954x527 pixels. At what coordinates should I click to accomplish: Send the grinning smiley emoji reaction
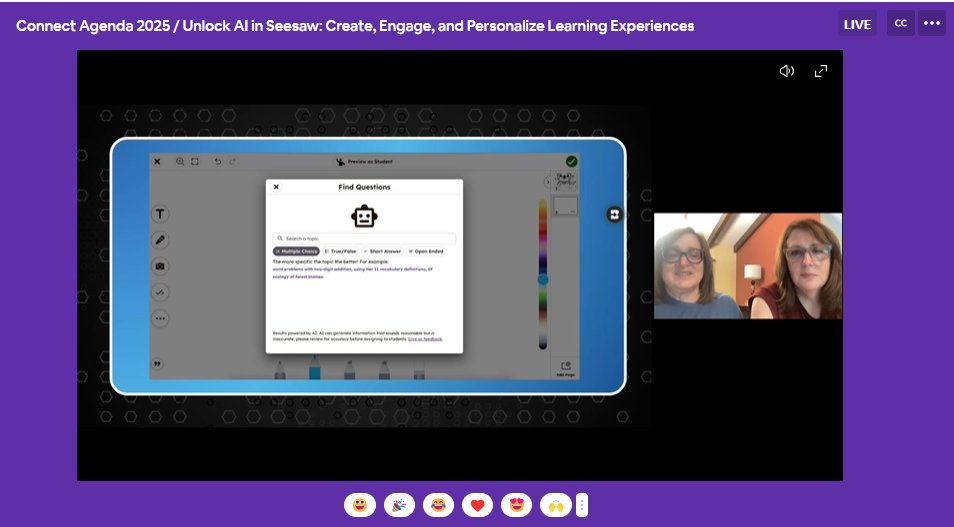[x=360, y=505]
